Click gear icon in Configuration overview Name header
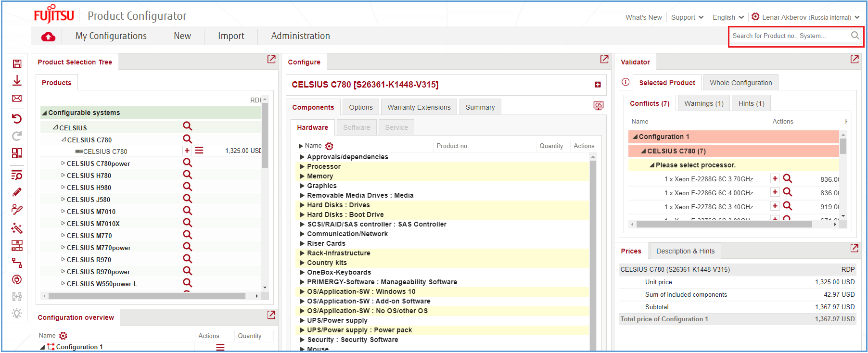 (63, 336)
